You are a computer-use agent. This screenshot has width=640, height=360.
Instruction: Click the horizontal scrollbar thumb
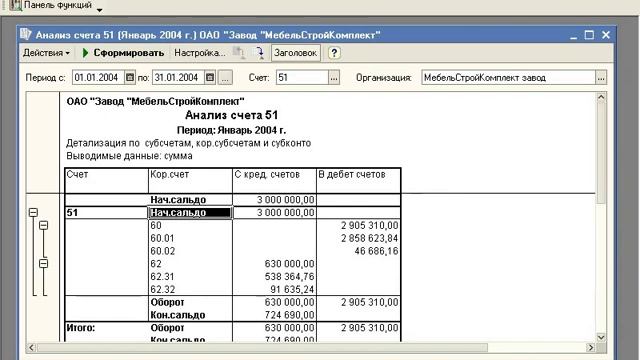click(x=262, y=347)
